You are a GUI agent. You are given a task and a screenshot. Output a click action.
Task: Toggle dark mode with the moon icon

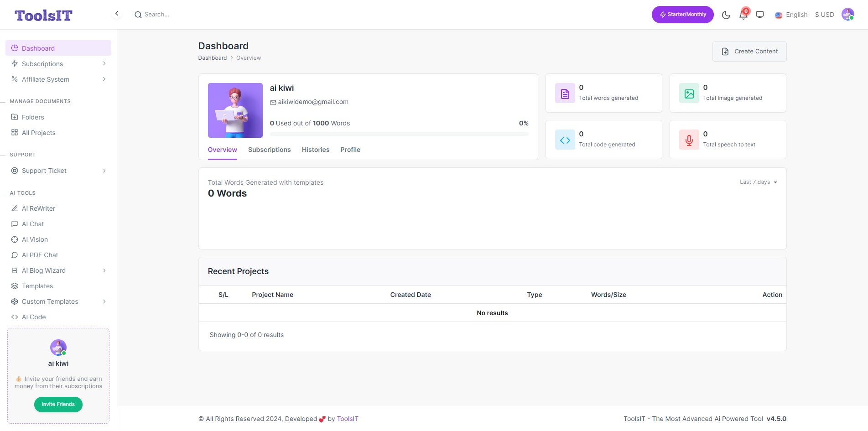tap(726, 15)
